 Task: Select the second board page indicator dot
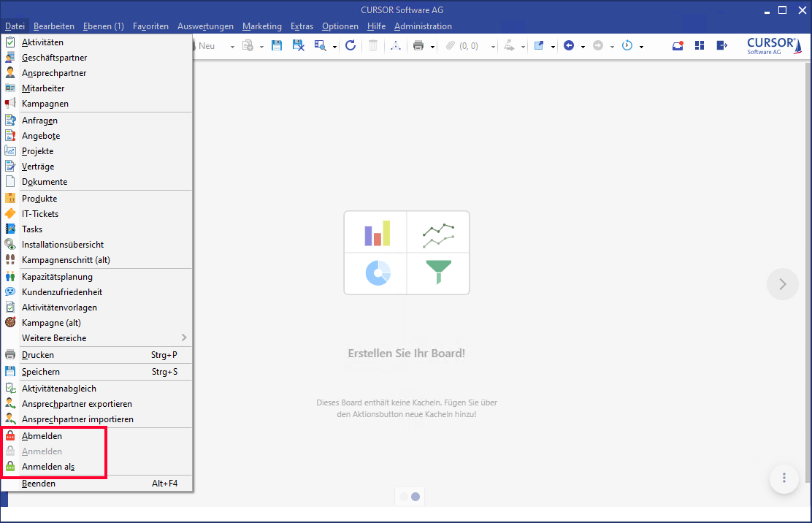point(415,497)
